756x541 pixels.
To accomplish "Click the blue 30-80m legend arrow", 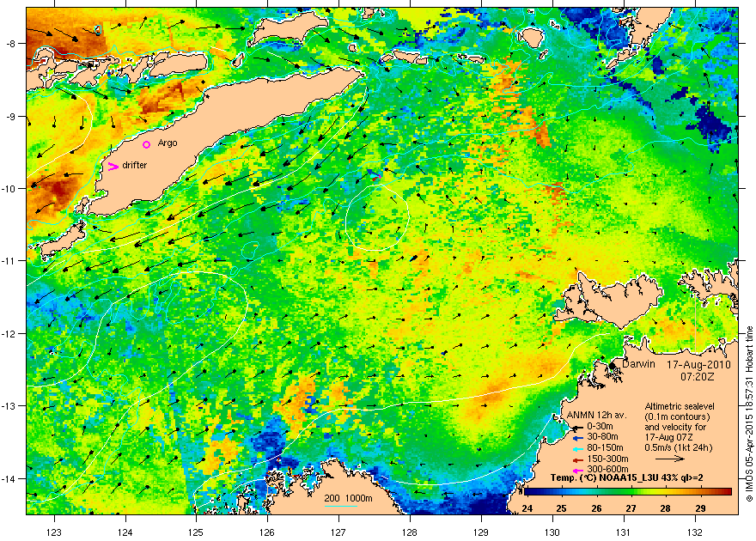I will click(577, 438).
